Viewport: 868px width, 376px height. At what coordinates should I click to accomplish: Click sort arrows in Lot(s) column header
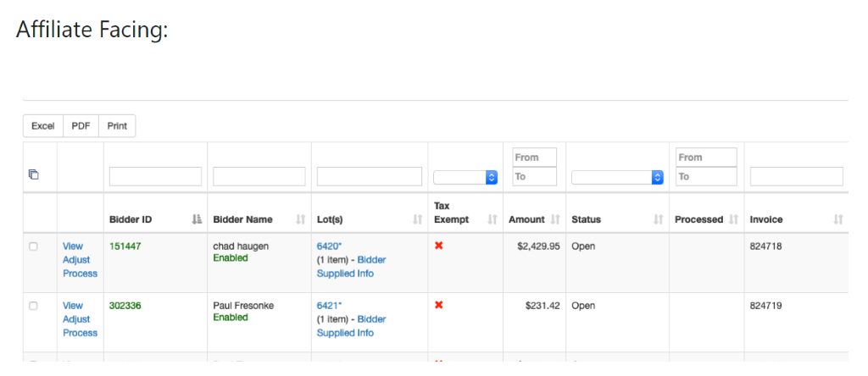click(x=417, y=219)
